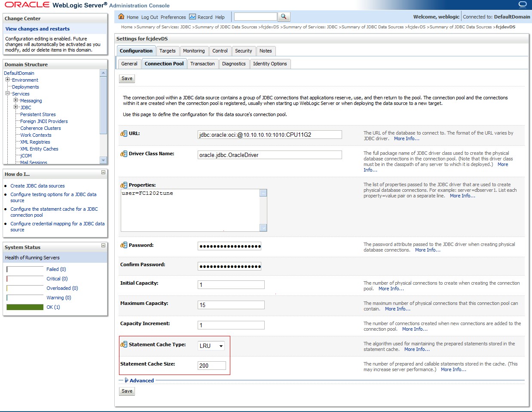
Task: Select the Diagnostics sub-tab
Action: pos(234,64)
